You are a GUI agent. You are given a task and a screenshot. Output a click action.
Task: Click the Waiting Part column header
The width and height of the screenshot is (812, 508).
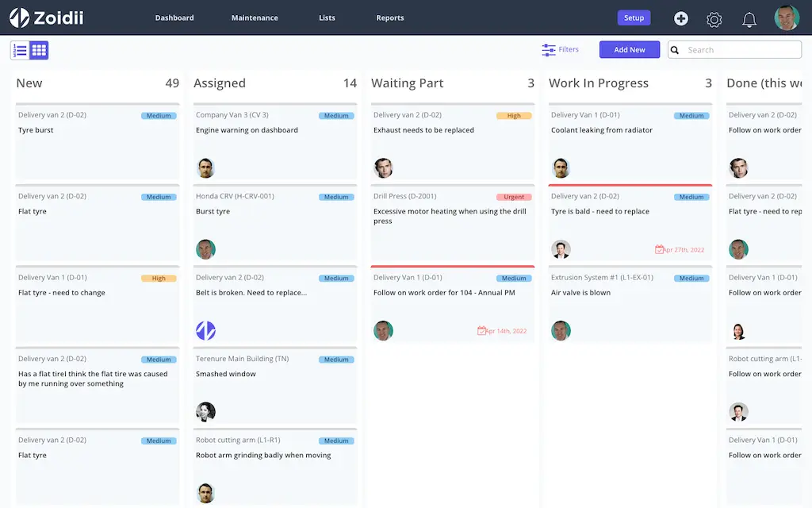point(407,83)
